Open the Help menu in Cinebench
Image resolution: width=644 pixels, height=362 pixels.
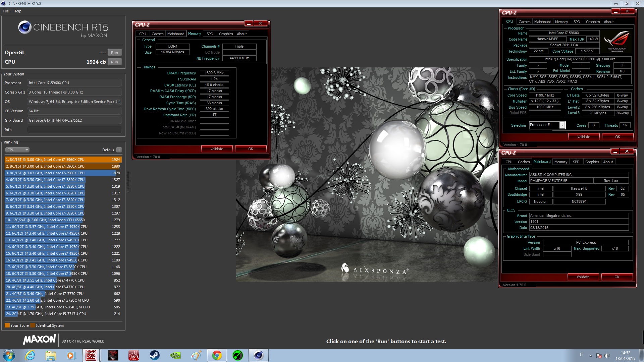[17, 11]
